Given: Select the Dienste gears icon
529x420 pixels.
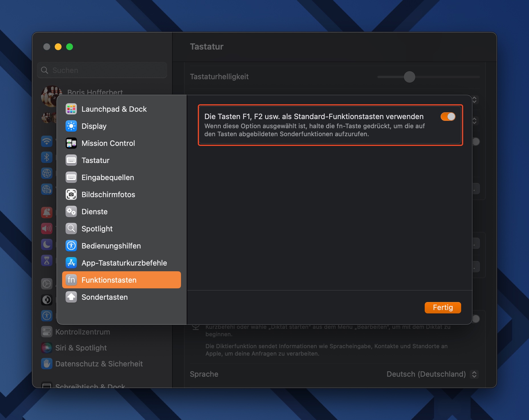Looking at the screenshot, I should pos(71,212).
